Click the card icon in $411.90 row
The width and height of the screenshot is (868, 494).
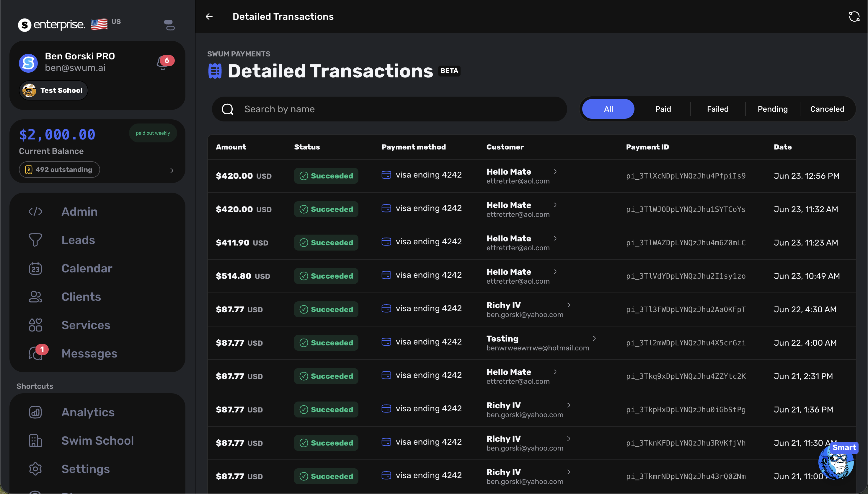click(386, 241)
